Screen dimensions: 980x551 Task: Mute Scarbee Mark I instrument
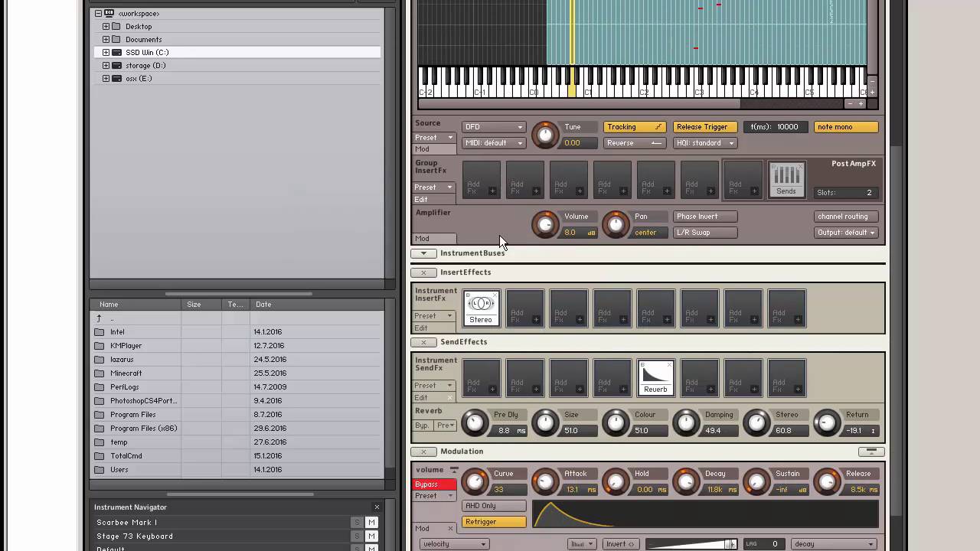coord(371,523)
